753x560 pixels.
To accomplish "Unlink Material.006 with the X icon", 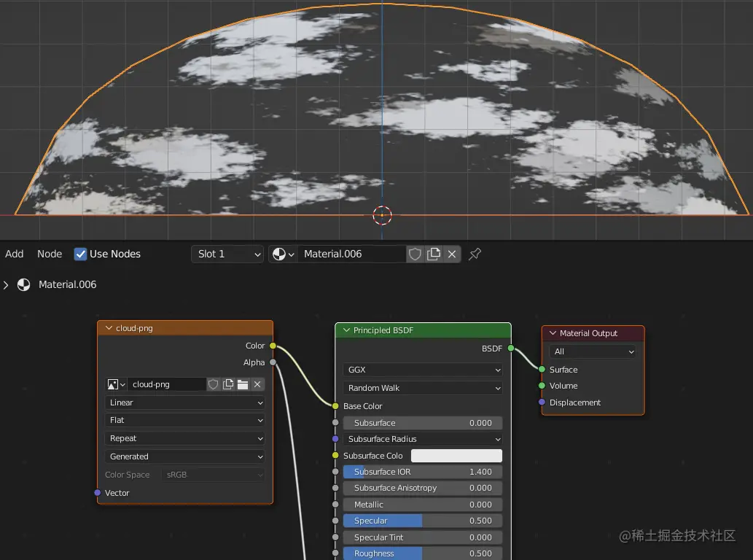I will coord(452,254).
